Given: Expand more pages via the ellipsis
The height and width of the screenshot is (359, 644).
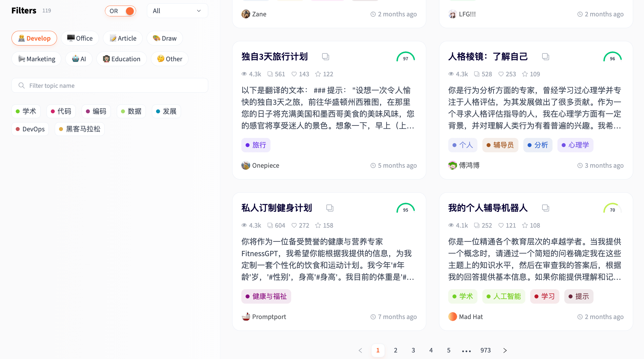Looking at the screenshot, I should [466, 350].
